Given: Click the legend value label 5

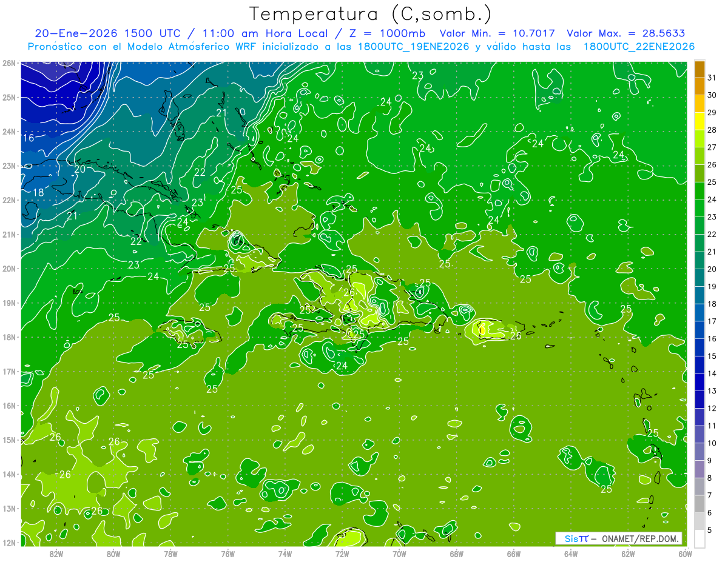Looking at the screenshot, I should click(710, 530).
